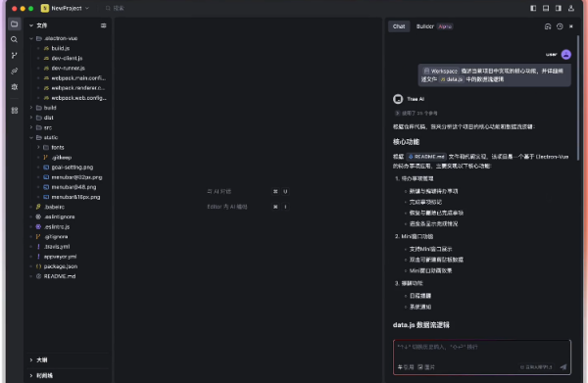This screenshot has width=588, height=383.
Task: Open .gitignore file in tree
Action: pos(56,237)
